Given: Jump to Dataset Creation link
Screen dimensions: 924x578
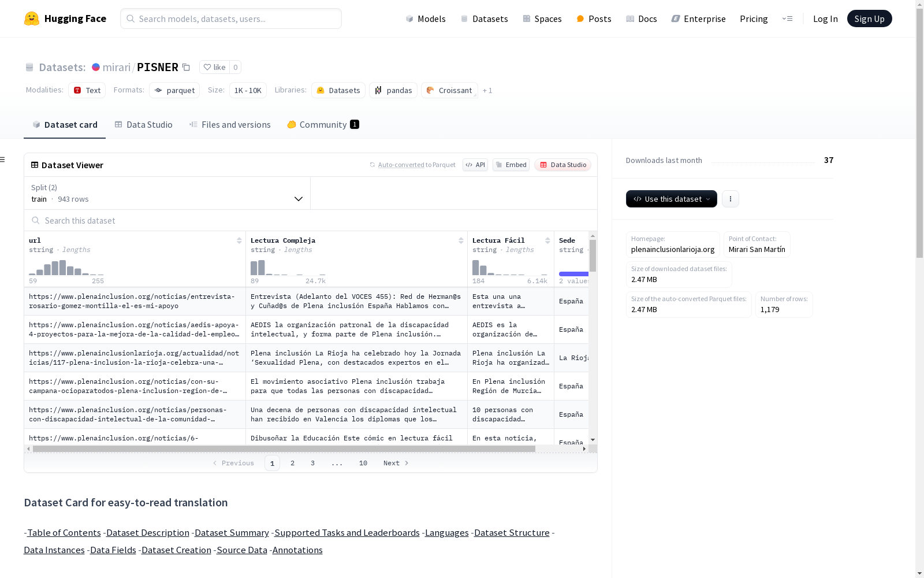Looking at the screenshot, I should click(x=176, y=550).
